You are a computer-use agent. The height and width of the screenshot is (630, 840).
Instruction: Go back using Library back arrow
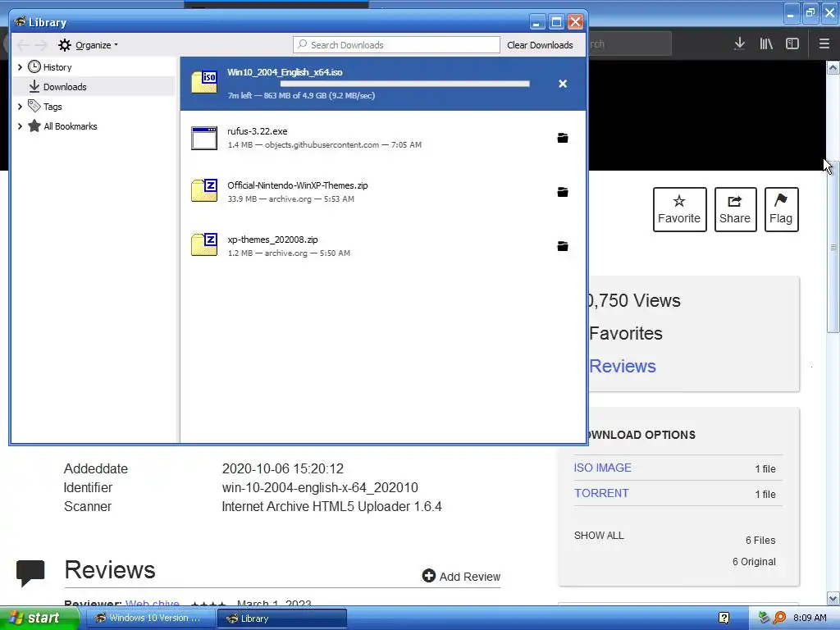pos(23,45)
